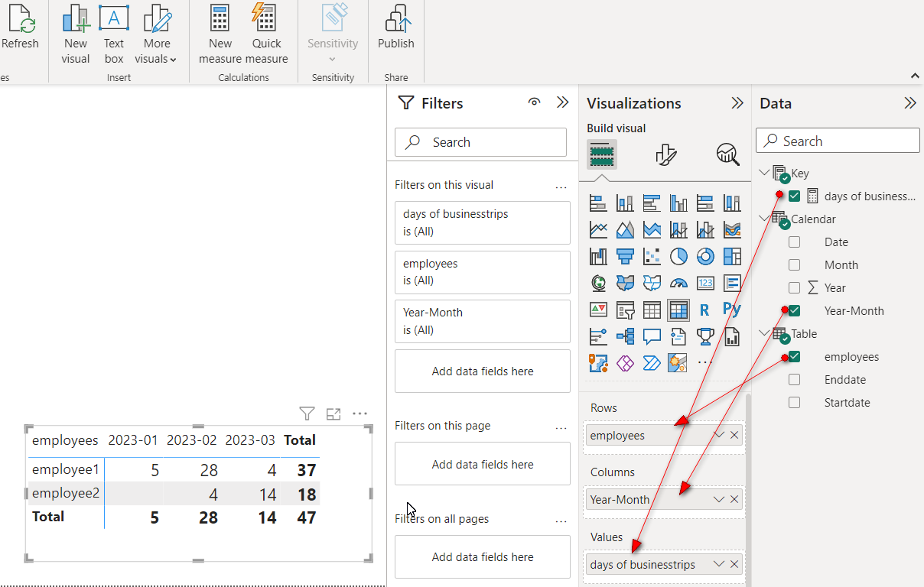Viewport: 924px width, 587px height.
Task: Click the Publish button
Action: pyautogui.click(x=396, y=28)
